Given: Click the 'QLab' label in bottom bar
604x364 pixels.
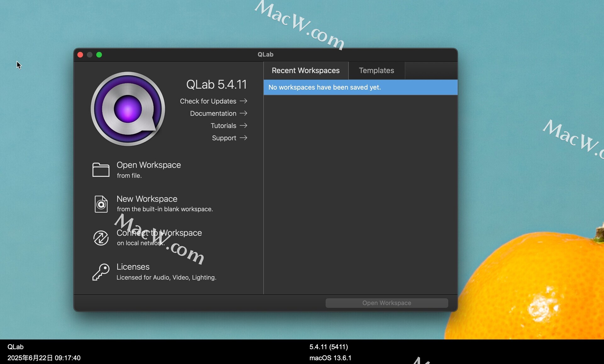Looking at the screenshot, I should tap(15, 347).
